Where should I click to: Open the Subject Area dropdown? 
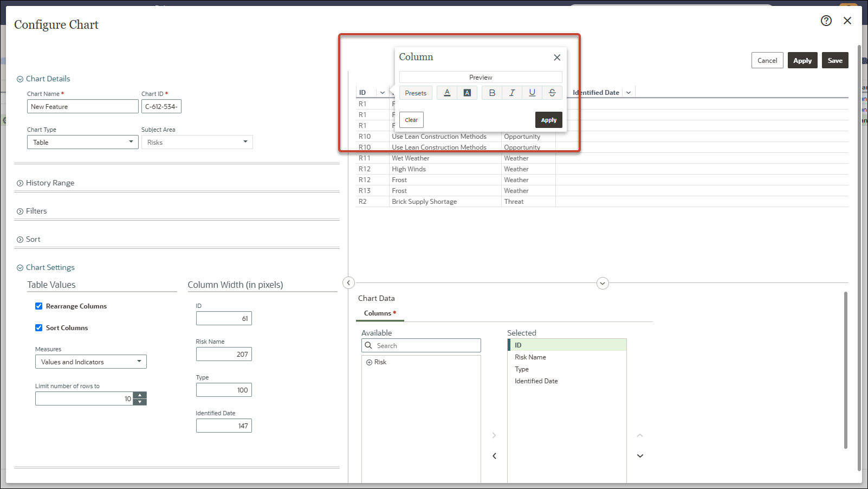(197, 142)
